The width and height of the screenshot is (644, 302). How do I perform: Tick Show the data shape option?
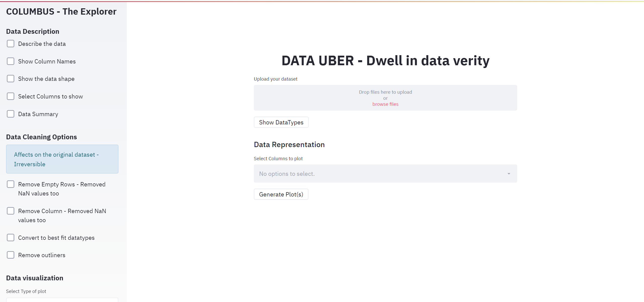(x=11, y=79)
